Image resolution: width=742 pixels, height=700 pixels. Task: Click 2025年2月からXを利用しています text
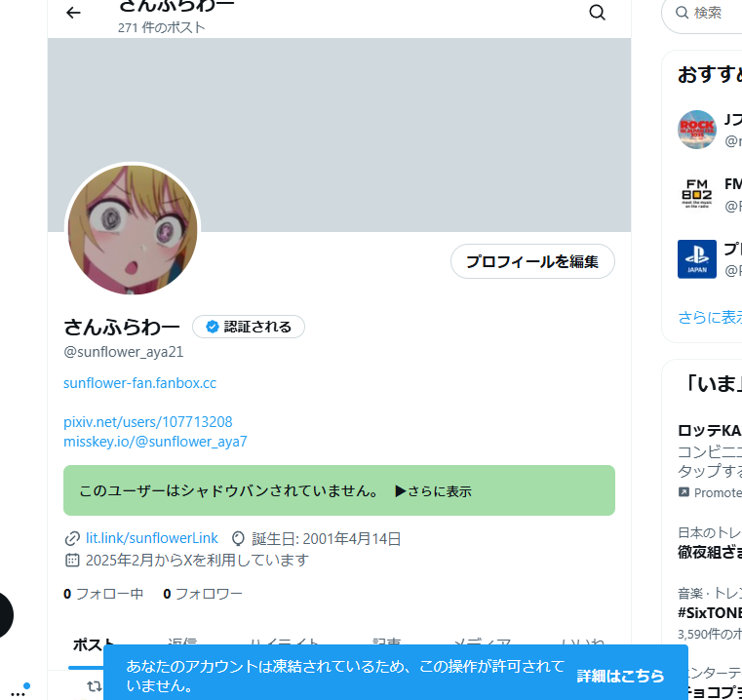tap(197, 560)
